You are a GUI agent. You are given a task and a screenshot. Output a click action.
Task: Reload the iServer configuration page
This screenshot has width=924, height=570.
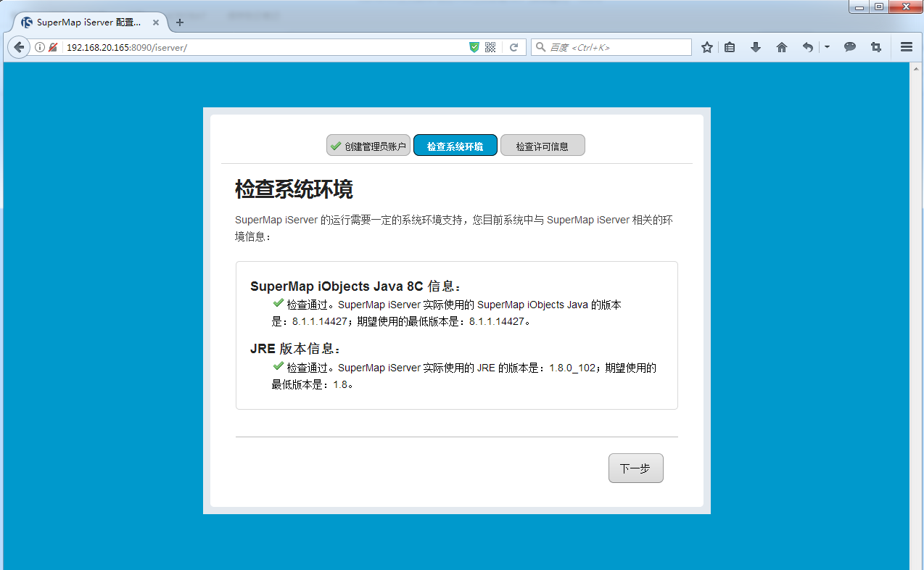(x=514, y=46)
